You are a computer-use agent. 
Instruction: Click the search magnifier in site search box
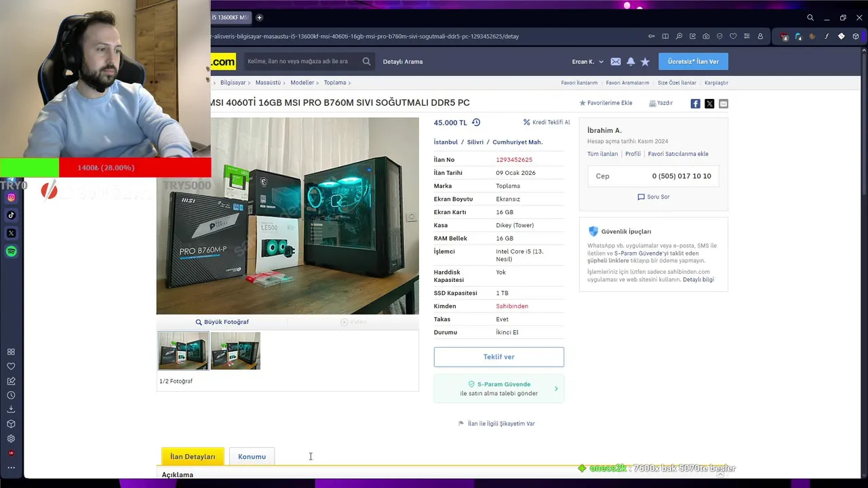[366, 62]
